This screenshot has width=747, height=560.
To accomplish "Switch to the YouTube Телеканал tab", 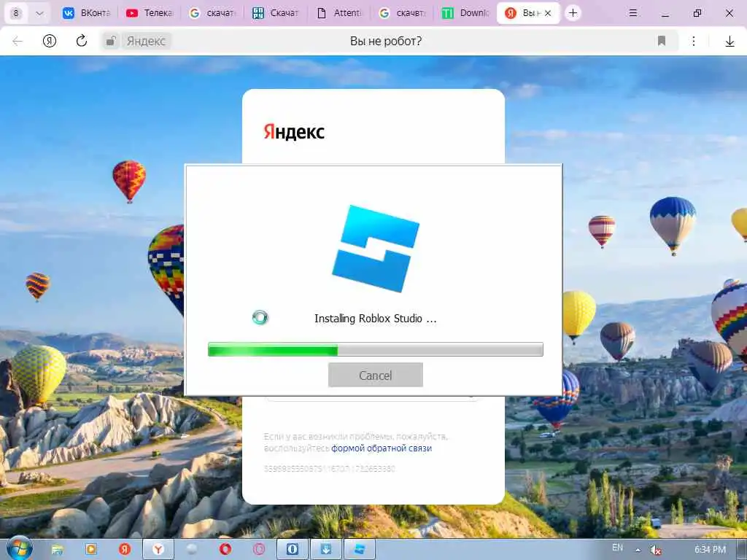I will 150,13.
